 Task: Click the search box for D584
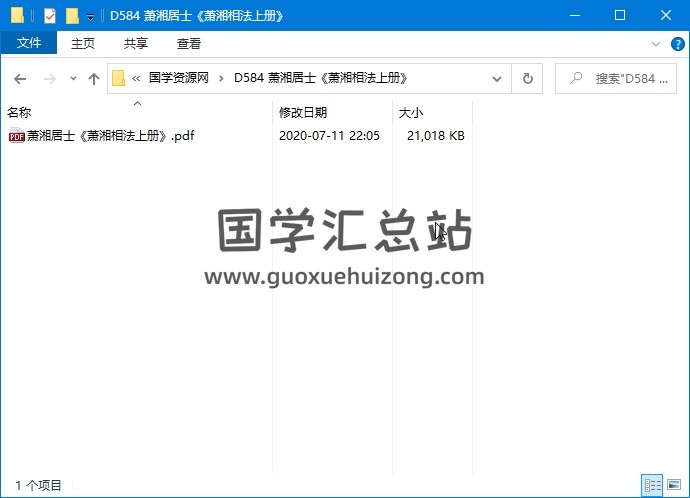(616, 78)
